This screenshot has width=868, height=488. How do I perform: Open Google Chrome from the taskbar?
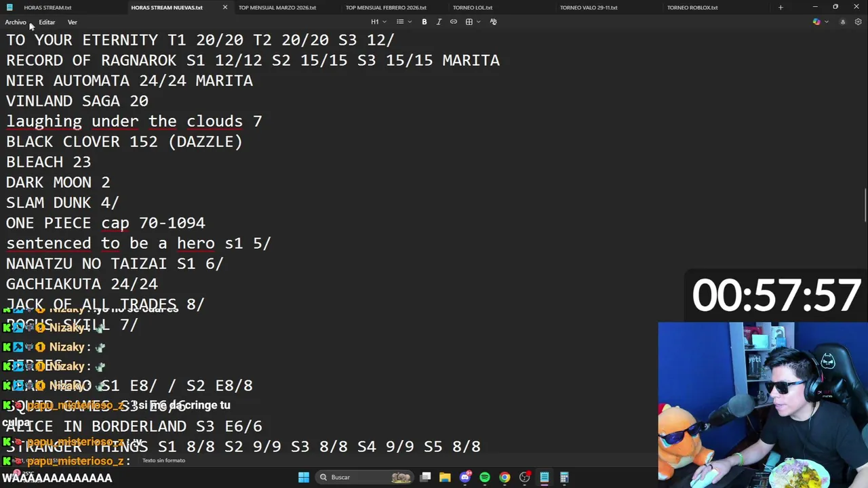[505, 477]
